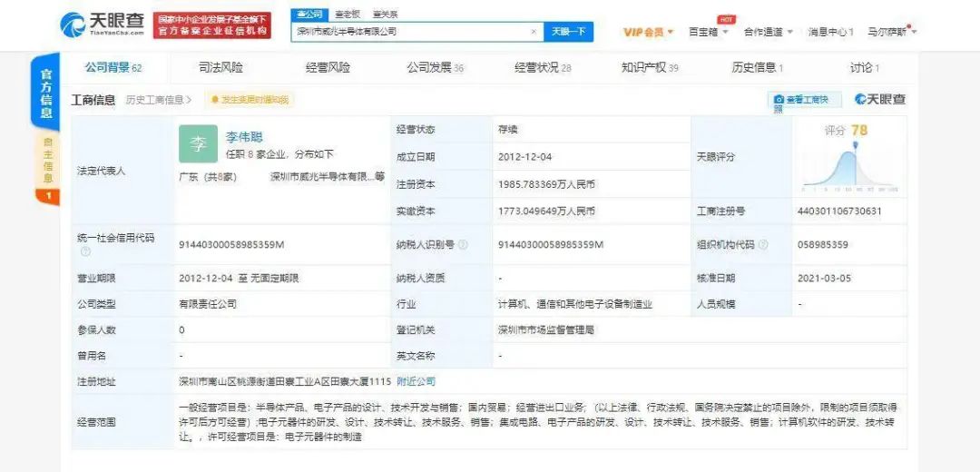Image resolution: width=980 pixels, height=472 pixels.
Task: Click the 发生变更时提醒我 bell reminder
Action: click(x=250, y=100)
